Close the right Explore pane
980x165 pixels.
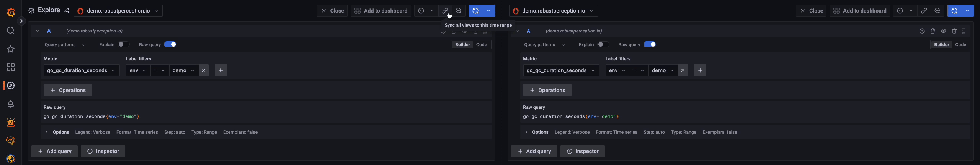[x=811, y=11]
